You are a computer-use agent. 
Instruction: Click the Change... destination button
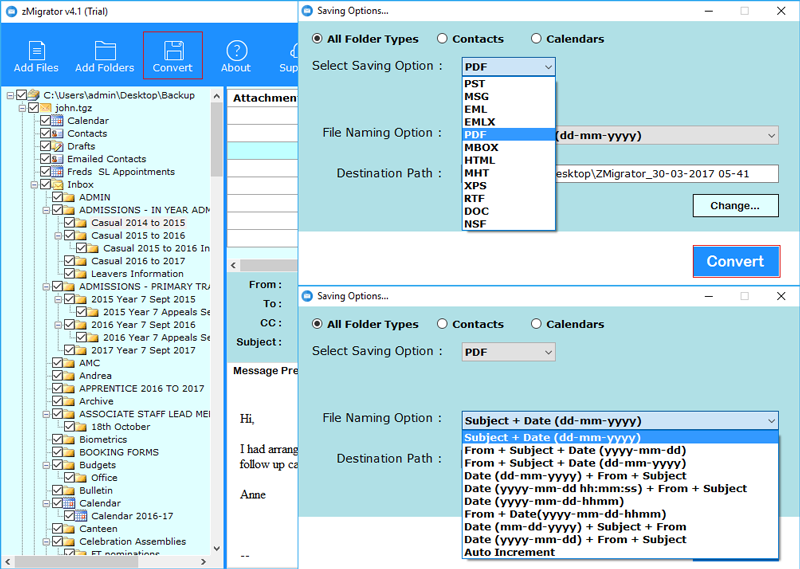pyautogui.click(x=735, y=206)
